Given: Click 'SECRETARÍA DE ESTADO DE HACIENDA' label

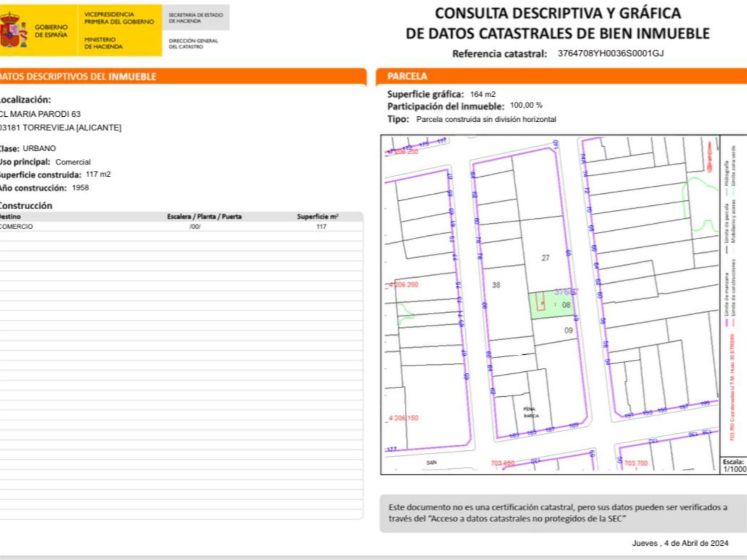Looking at the screenshot, I should pos(196,18).
